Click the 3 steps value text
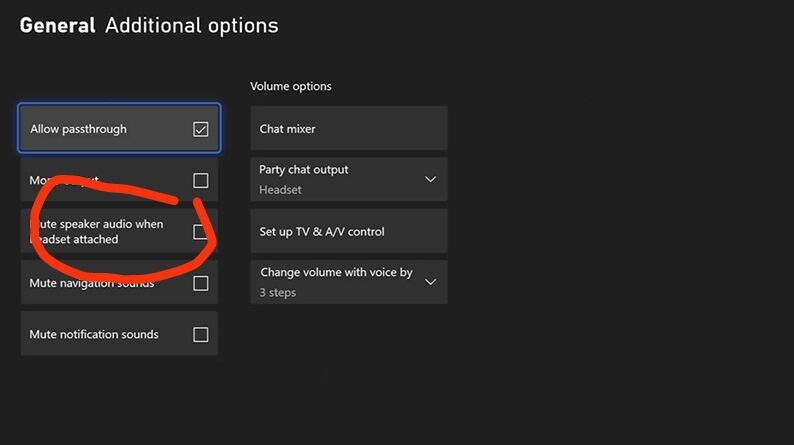794x445 pixels. click(x=278, y=293)
